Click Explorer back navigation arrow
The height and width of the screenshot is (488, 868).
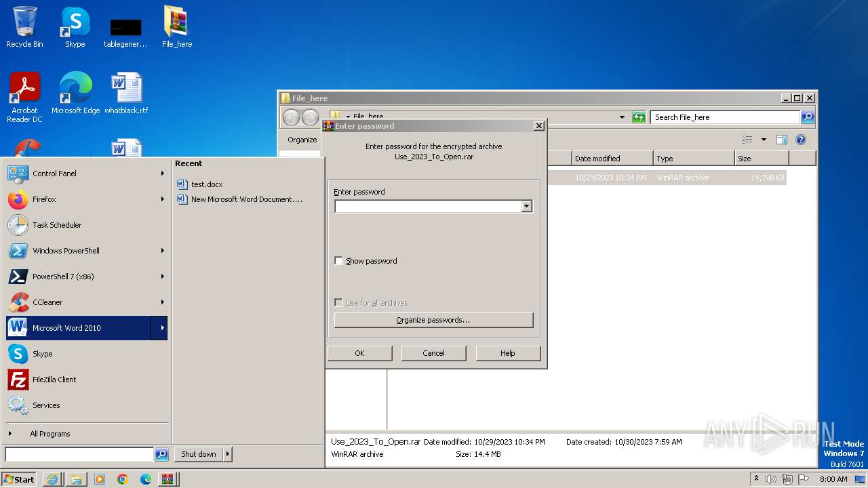pos(292,117)
